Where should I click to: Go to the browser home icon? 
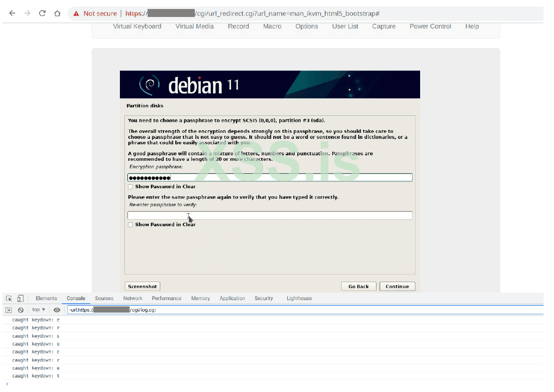click(57, 13)
